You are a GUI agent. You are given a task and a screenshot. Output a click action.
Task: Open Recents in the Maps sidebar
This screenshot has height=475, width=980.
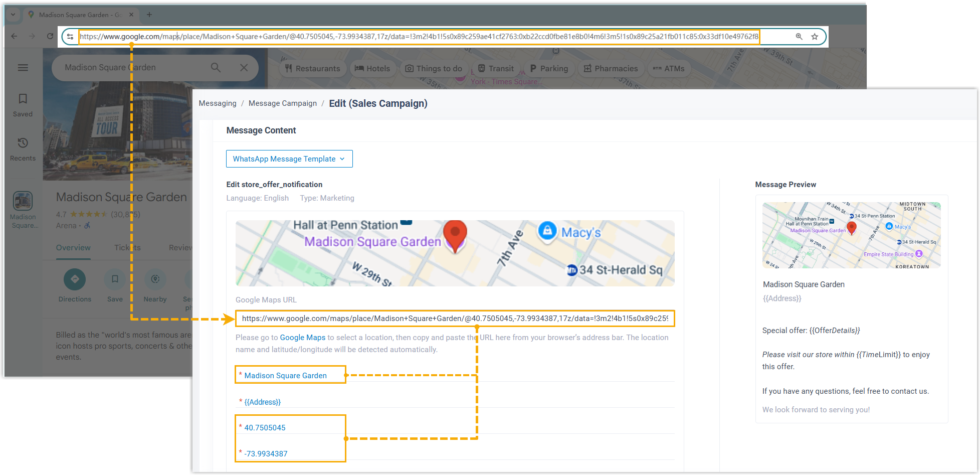[x=23, y=149]
